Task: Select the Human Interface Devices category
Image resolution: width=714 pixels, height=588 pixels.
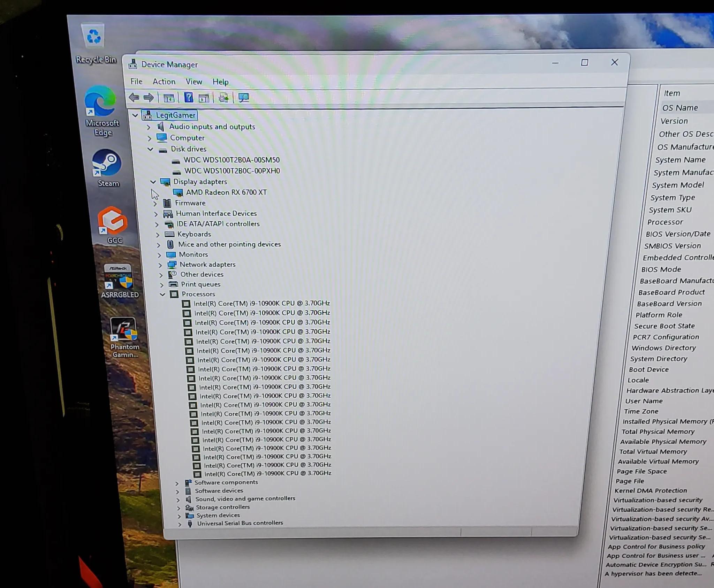Action: point(216,213)
